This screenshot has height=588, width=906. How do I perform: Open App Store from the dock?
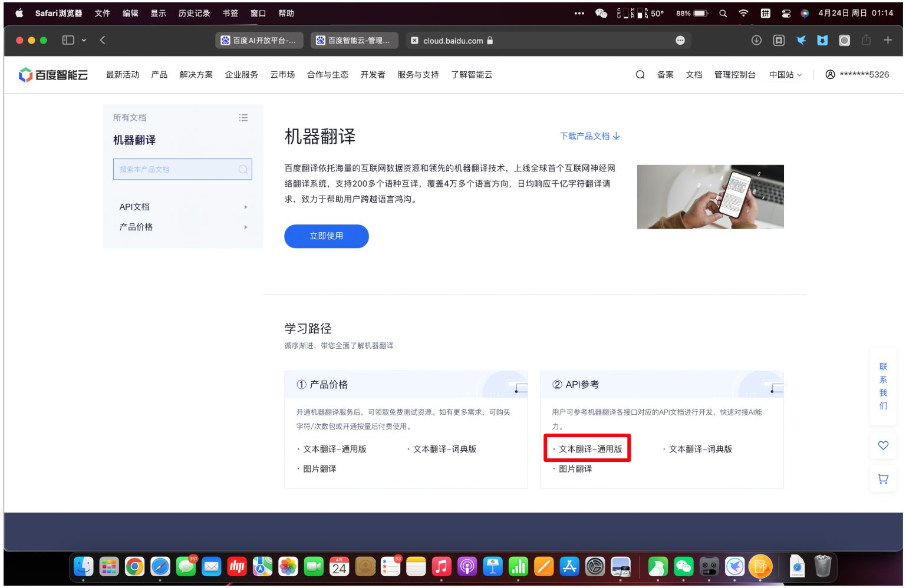(x=569, y=567)
